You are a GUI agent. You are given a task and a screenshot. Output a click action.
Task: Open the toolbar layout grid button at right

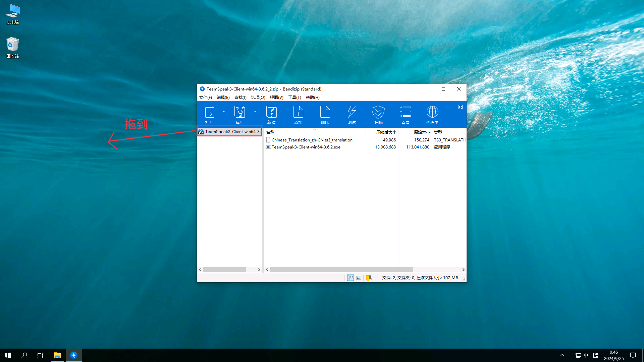[x=460, y=107]
